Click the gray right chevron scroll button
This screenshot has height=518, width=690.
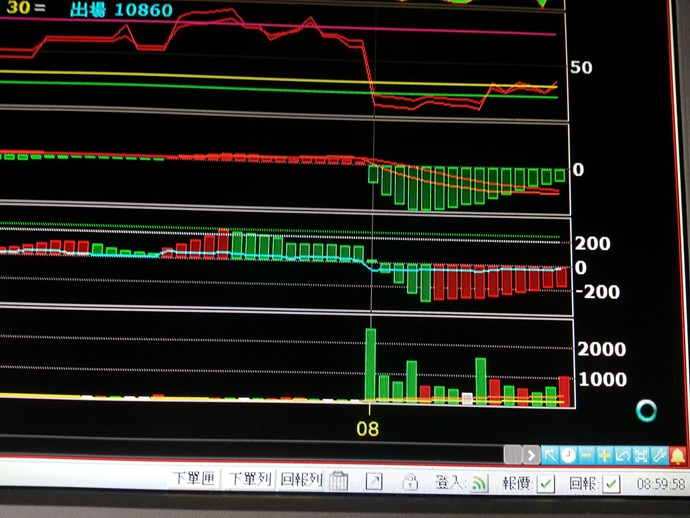(x=531, y=455)
